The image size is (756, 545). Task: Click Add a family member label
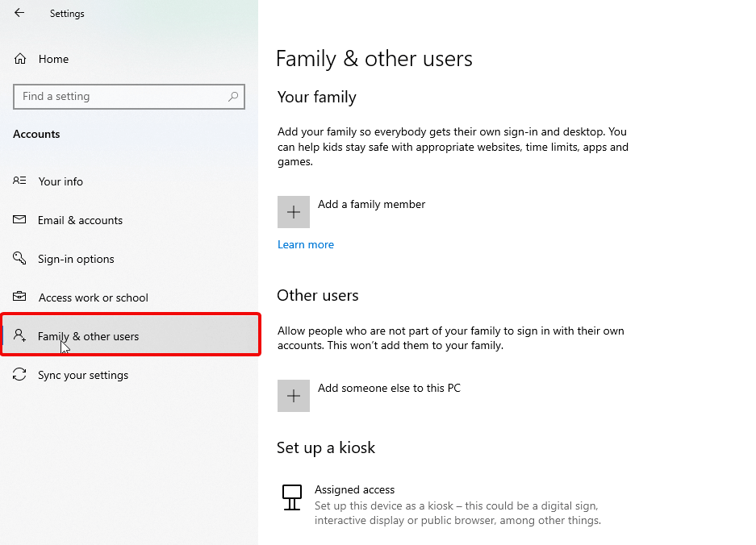pyautogui.click(x=371, y=204)
